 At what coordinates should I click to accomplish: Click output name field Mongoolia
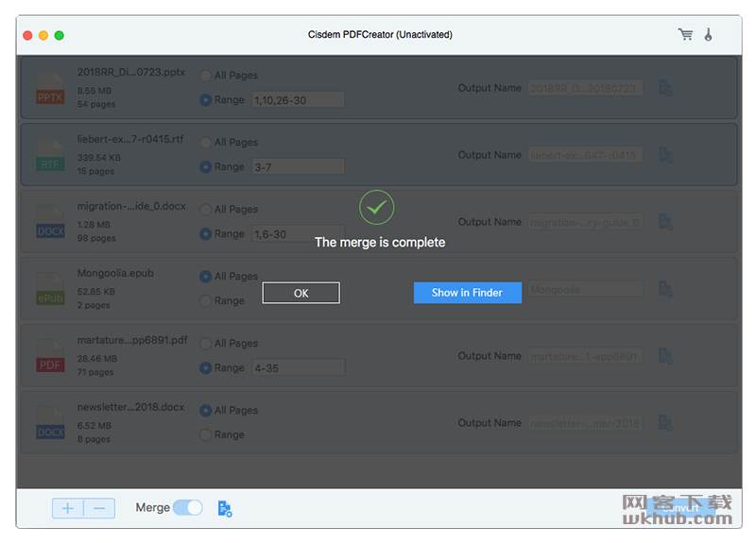(585, 289)
